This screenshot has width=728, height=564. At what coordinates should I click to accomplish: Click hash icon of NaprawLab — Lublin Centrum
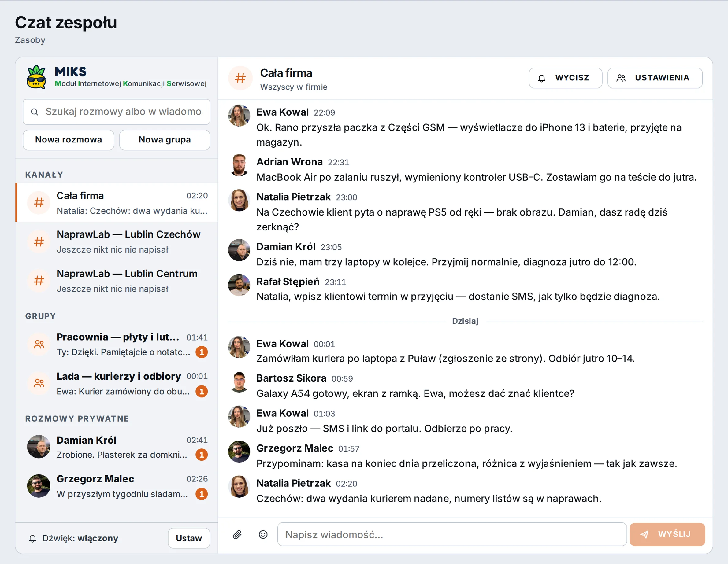tap(39, 281)
